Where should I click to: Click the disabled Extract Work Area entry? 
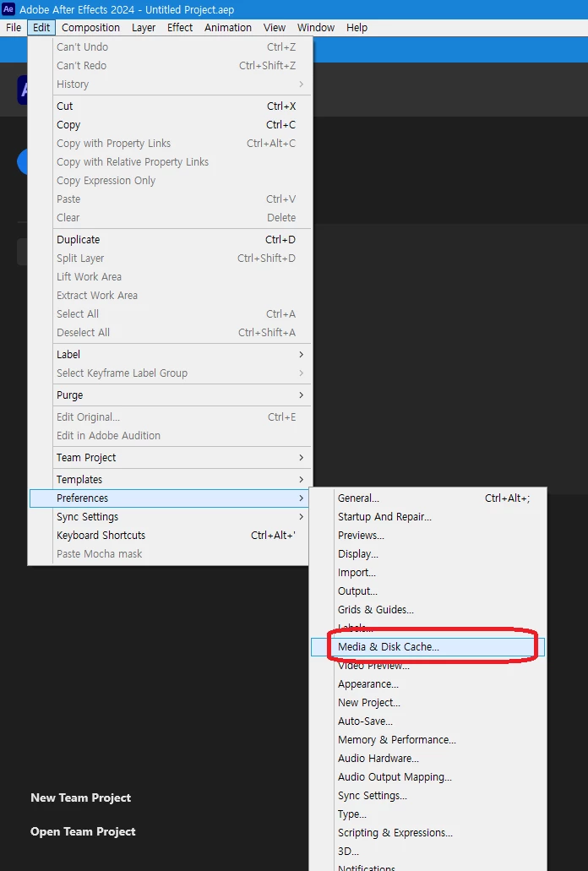(170, 296)
